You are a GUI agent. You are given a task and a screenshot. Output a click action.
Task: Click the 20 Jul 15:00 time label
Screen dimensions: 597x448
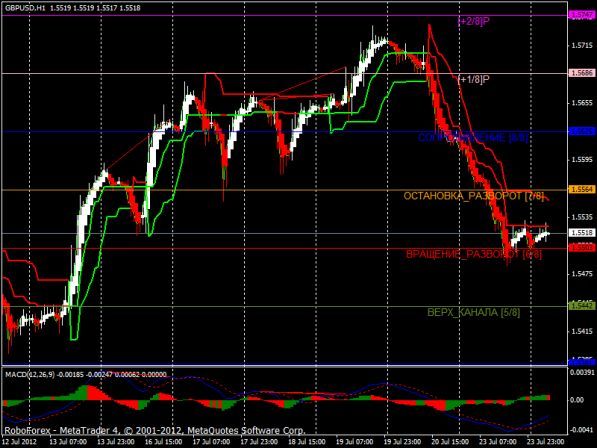[450, 442]
